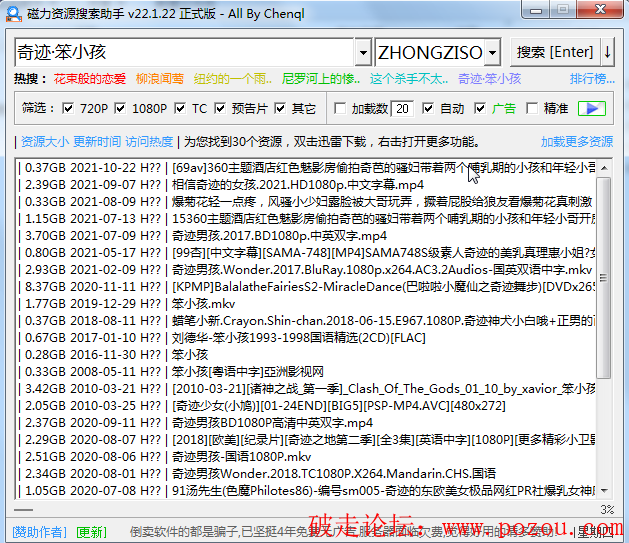Search hot keyword 尼罗河上的惨..
629x543 pixels.
click(321, 79)
